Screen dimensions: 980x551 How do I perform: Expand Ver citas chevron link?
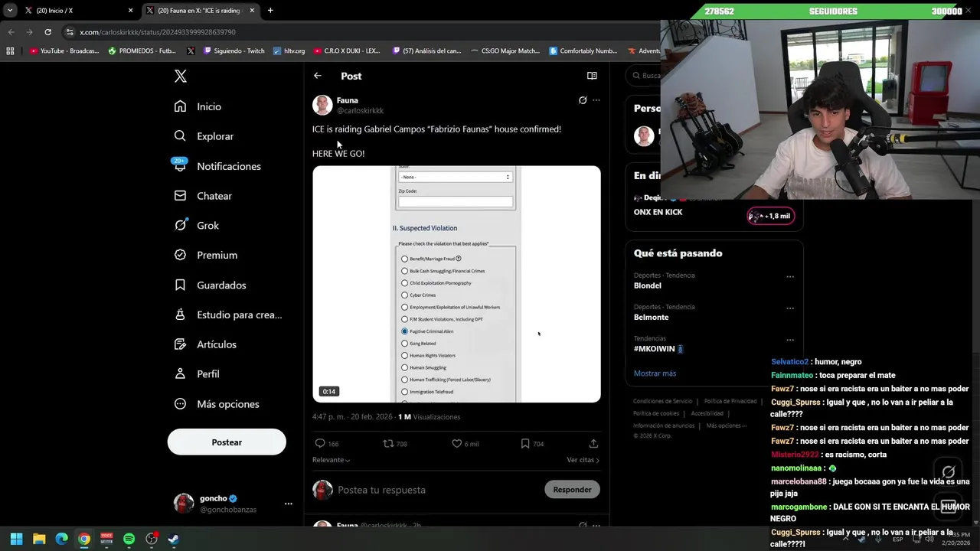coord(583,460)
